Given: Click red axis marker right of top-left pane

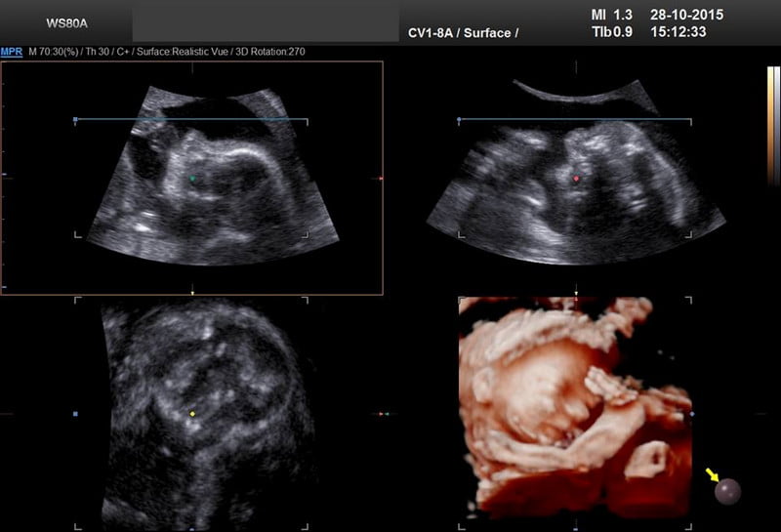Looking at the screenshot, I should click(381, 179).
